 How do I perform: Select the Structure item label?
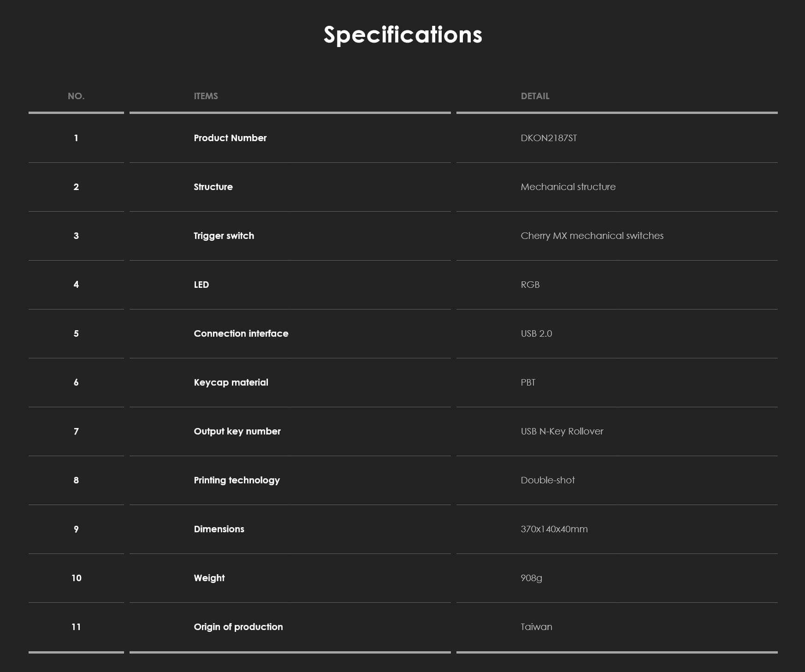(213, 187)
